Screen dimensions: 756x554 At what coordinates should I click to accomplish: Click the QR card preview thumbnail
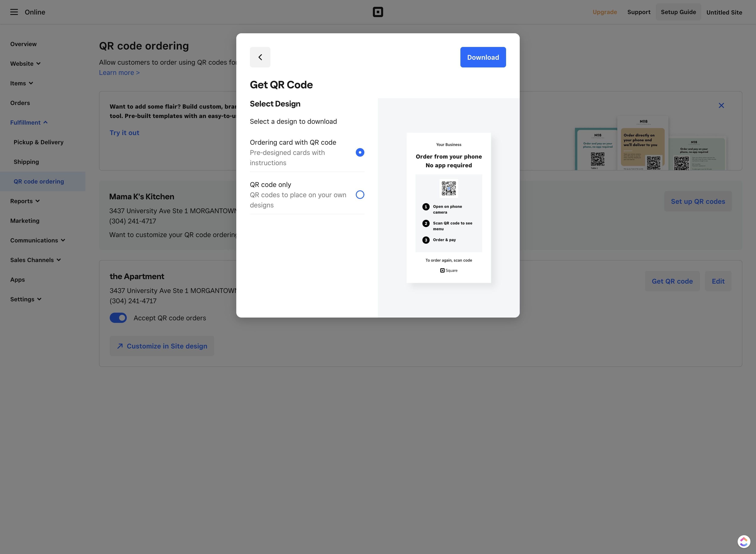click(x=448, y=208)
